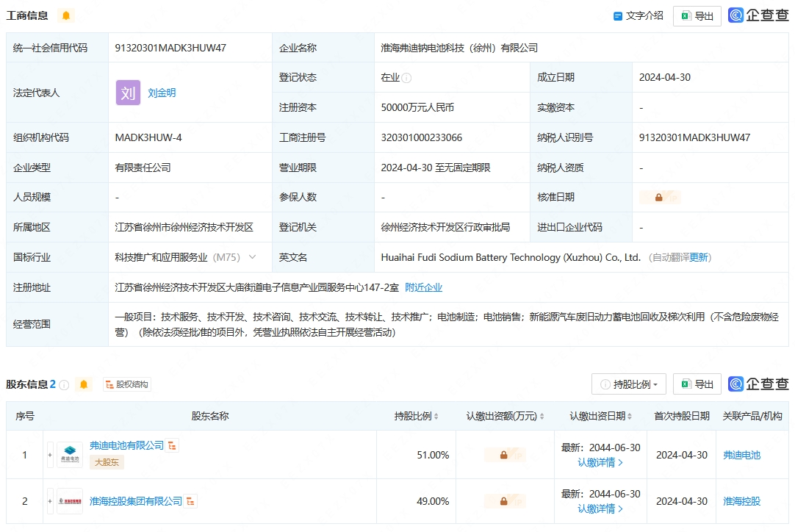Viewport: 795px width, 532px height.
Task: Click the 弗迪电池 company logo thumbnail
Action: pos(70,454)
